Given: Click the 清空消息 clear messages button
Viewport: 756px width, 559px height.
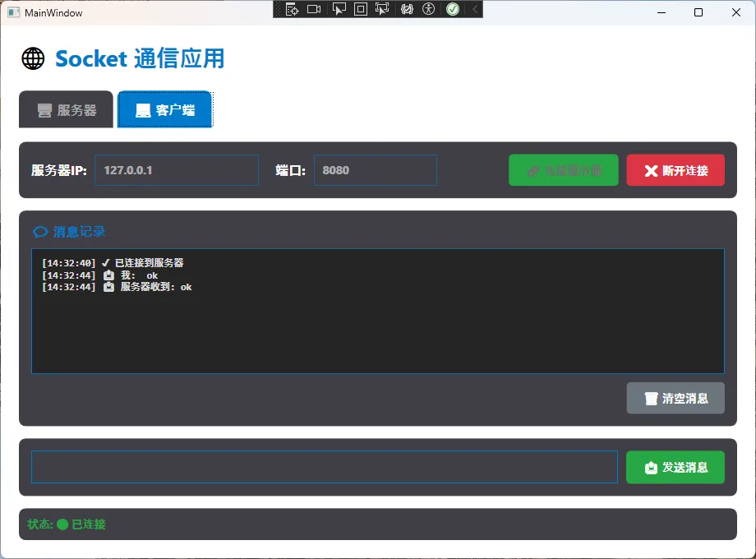Looking at the screenshot, I should (x=675, y=398).
